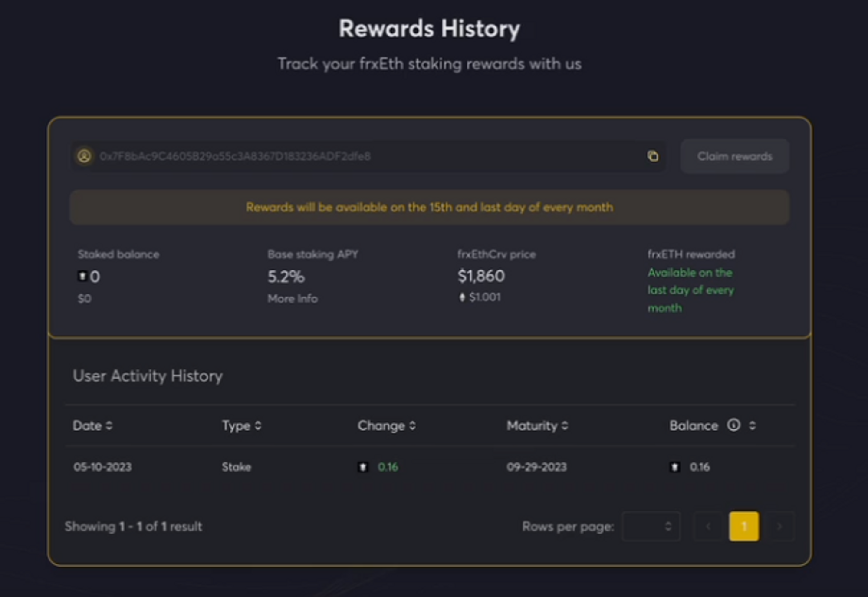Open the More Info link under APY

293,299
